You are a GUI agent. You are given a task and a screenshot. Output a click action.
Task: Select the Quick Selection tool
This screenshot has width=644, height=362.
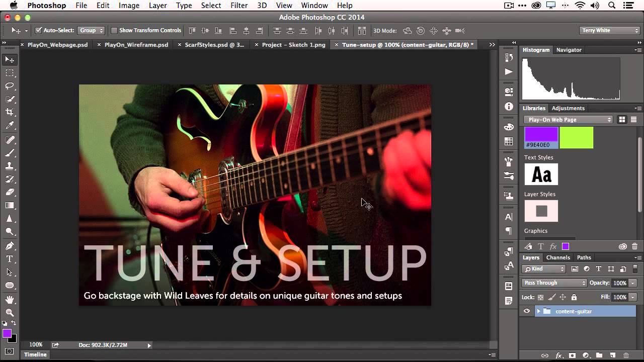tap(10, 99)
